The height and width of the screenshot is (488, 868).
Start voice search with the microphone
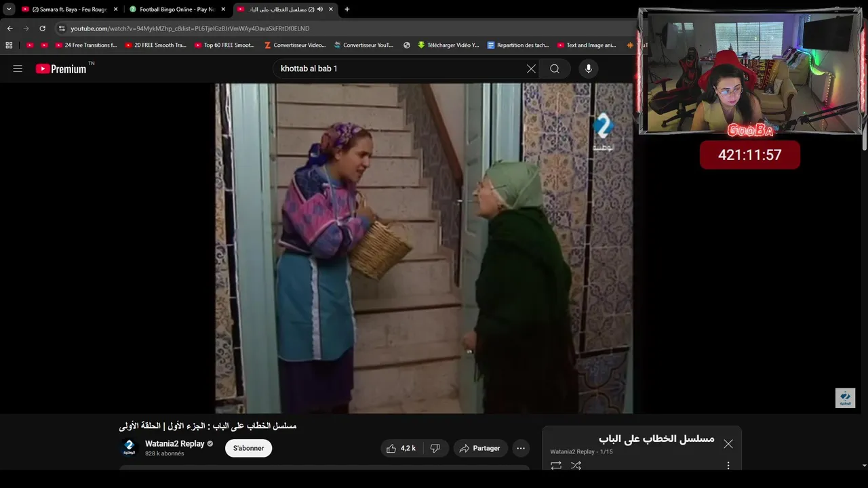pyautogui.click(x=588, y=68)
